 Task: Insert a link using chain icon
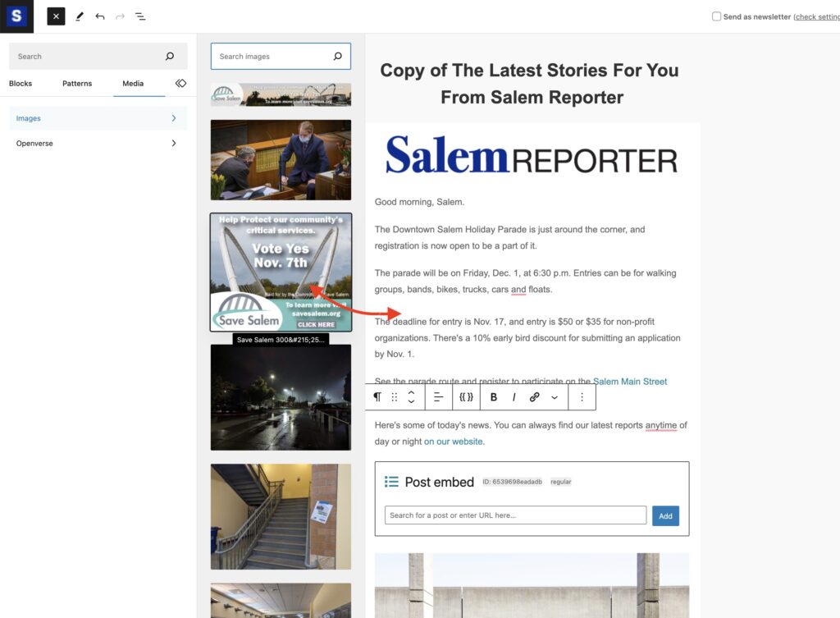coord(534,397)
